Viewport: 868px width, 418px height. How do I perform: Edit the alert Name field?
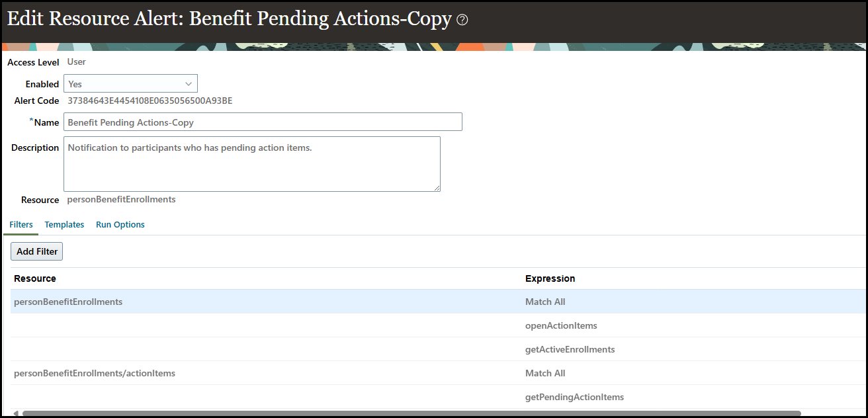click(x=262, y=122)
